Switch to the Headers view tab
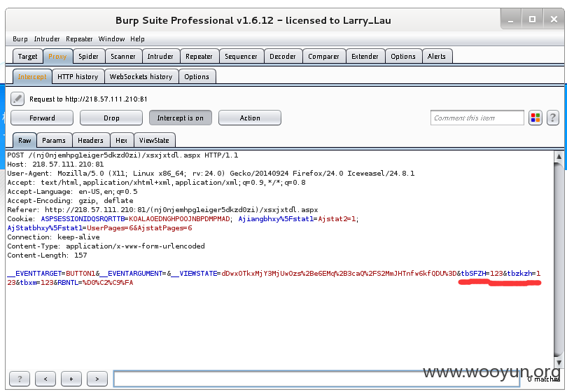 tap(90, 140)
